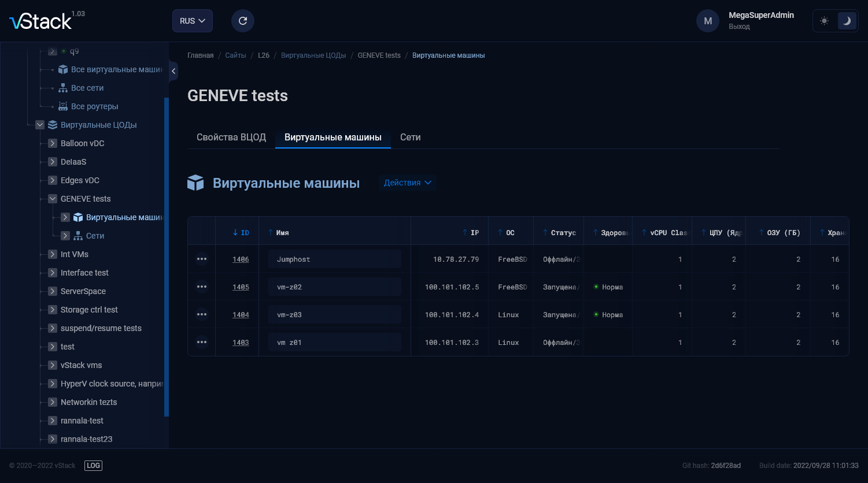Open the Виртуальные машины tab

coord(333,138)
